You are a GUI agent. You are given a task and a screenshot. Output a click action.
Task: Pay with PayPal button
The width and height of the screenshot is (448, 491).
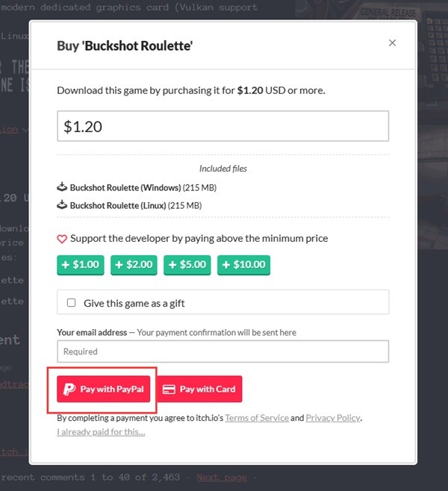click(105, 389)
